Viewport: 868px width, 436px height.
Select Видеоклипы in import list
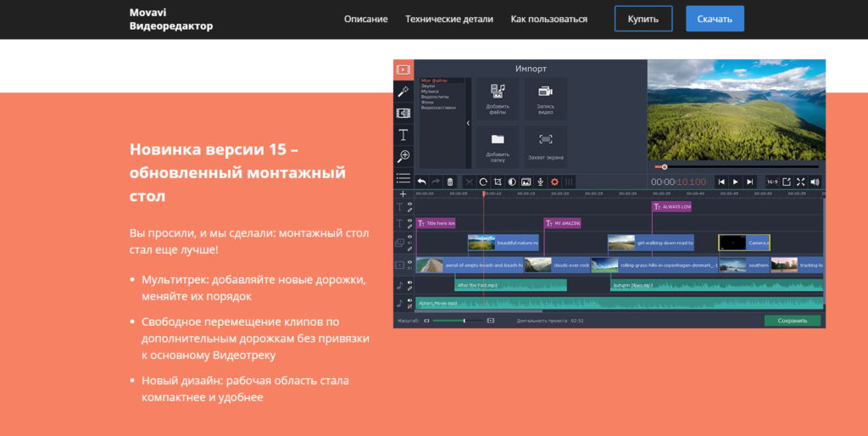(435, 97)
